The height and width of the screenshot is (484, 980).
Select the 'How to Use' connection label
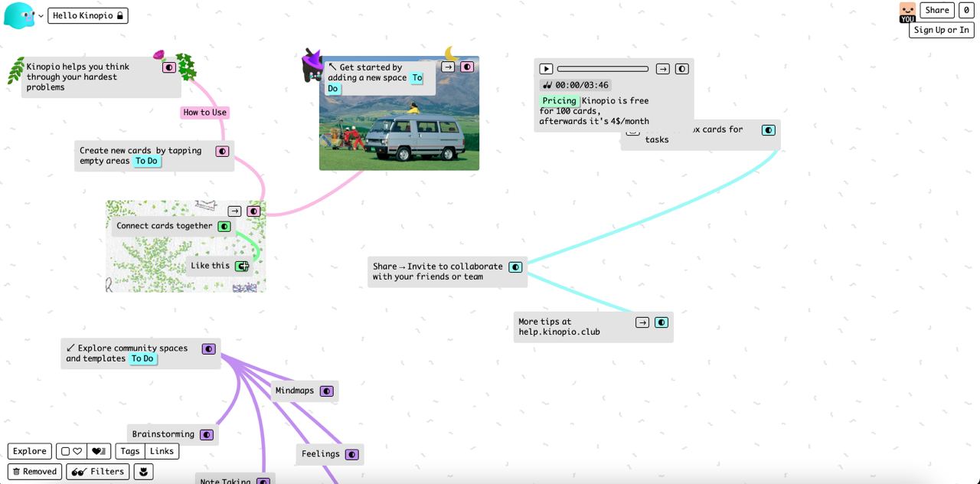point(205,113)
